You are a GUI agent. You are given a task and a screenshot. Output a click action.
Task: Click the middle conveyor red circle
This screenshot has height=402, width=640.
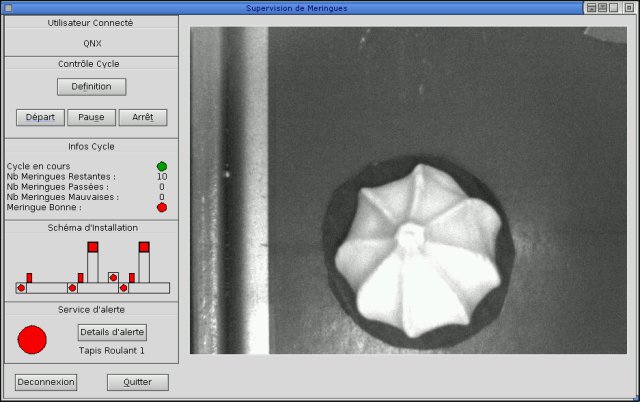click(x=72, y=288)
